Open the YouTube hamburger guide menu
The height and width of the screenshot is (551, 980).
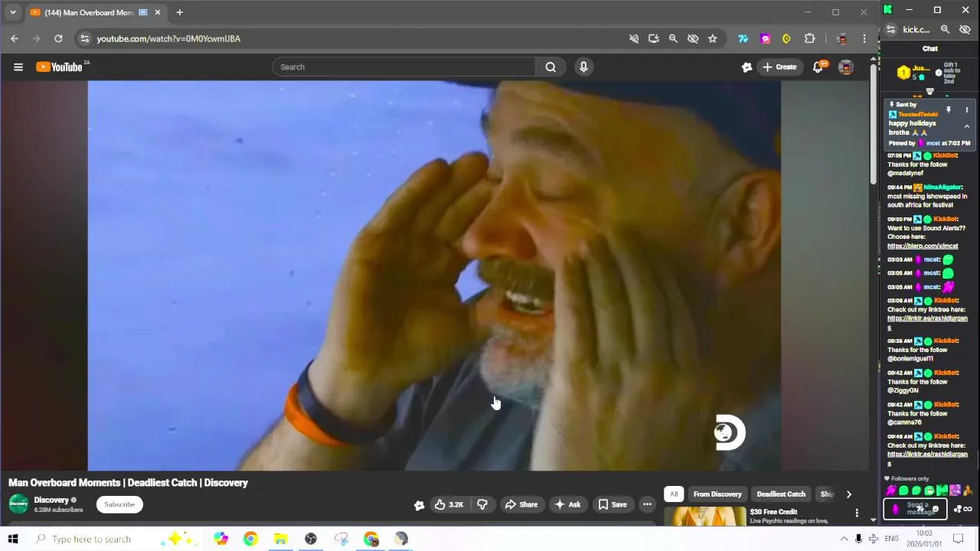(x=18, y=67)
